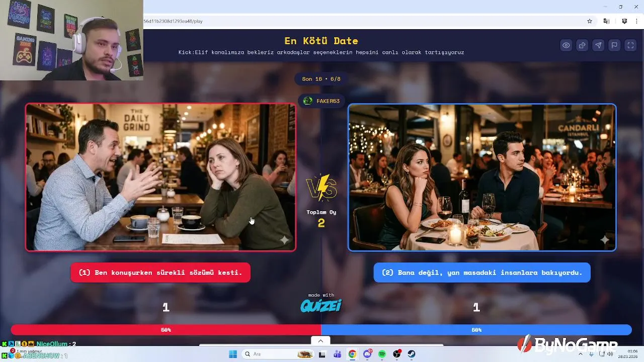Click the Toplam Oy 2 counter
Image resolution: width=644 pixels, height=362 pixels.
[x=321, y=218]
